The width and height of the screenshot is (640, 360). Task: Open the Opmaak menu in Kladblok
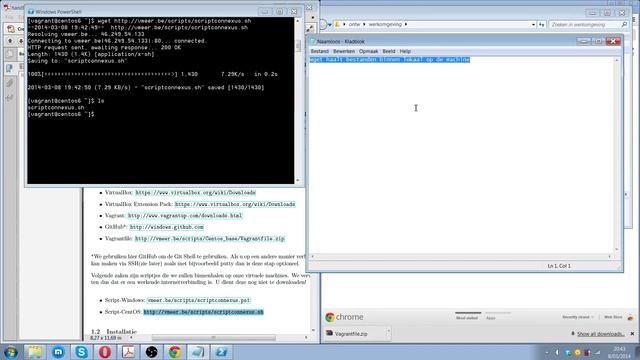point(368,51)
